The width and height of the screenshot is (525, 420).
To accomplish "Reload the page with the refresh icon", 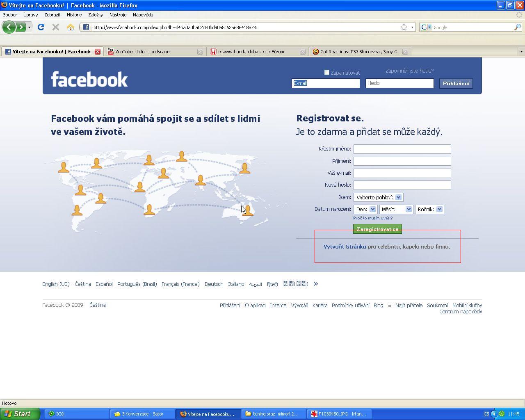I will [41, 27].
